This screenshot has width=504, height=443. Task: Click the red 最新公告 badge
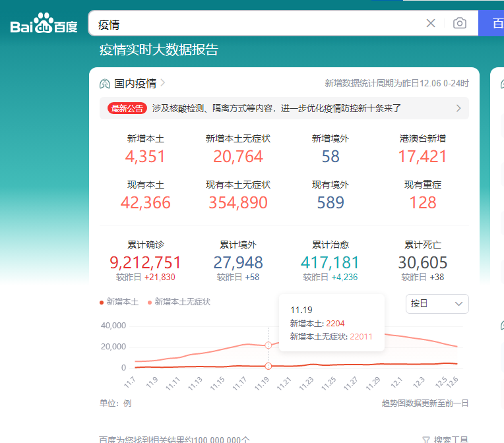pyautogui.click(x=127, y=108)
